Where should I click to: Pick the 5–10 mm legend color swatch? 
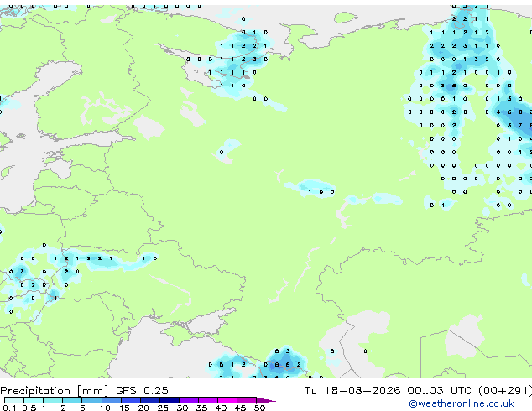(x=91, y=400)
